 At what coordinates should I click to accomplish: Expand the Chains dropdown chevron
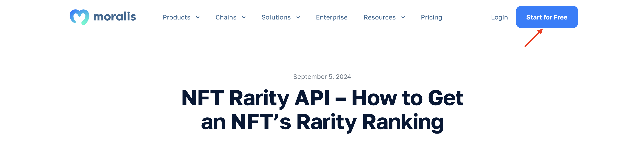pyautogui.click(x=244, y=17)
